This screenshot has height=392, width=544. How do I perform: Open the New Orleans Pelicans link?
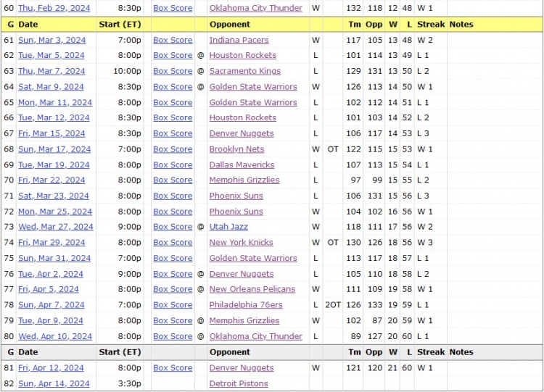[252, 289]
